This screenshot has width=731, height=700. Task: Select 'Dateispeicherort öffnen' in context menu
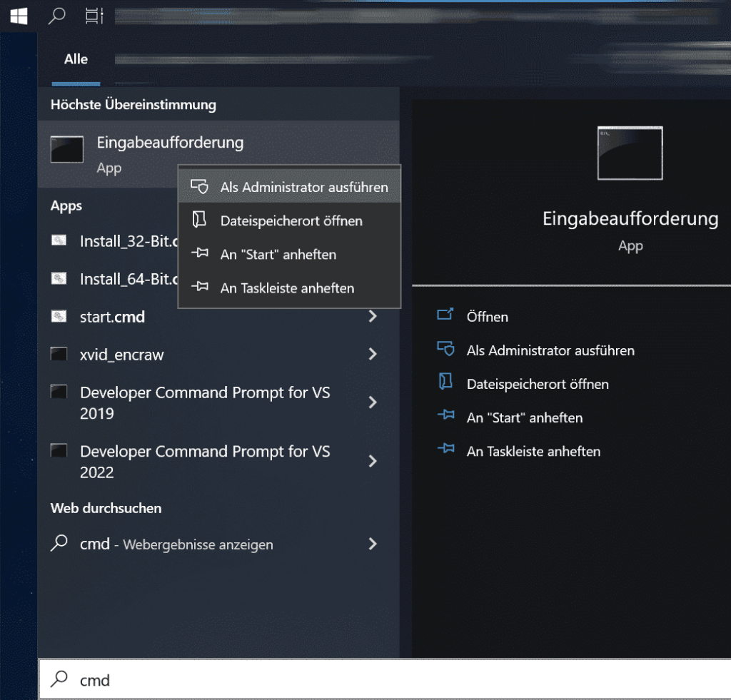pyautogui.click(x=291, y=221)
